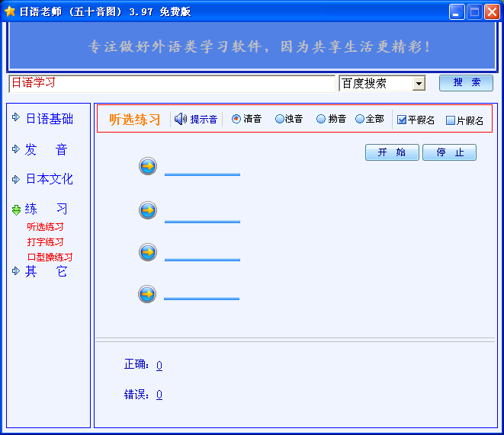The width and height of the screenshot is (504, 435).
Task: Collapse the 练习 section green arrow
Action: [16, 210]
